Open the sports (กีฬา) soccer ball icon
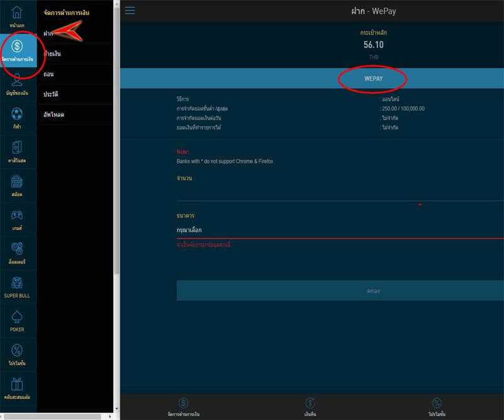Image resolution: width=504 pixels, height=420 pixels. [x=17, y=114]
